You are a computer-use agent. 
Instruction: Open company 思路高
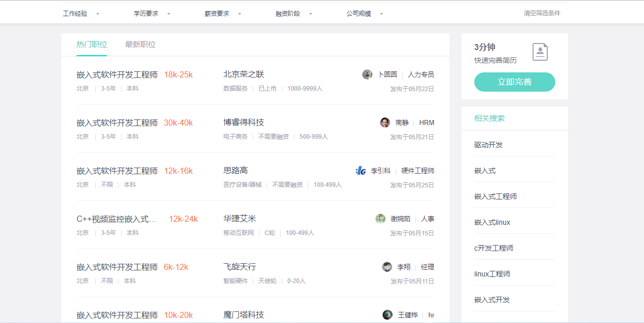[x=236, y=171]
